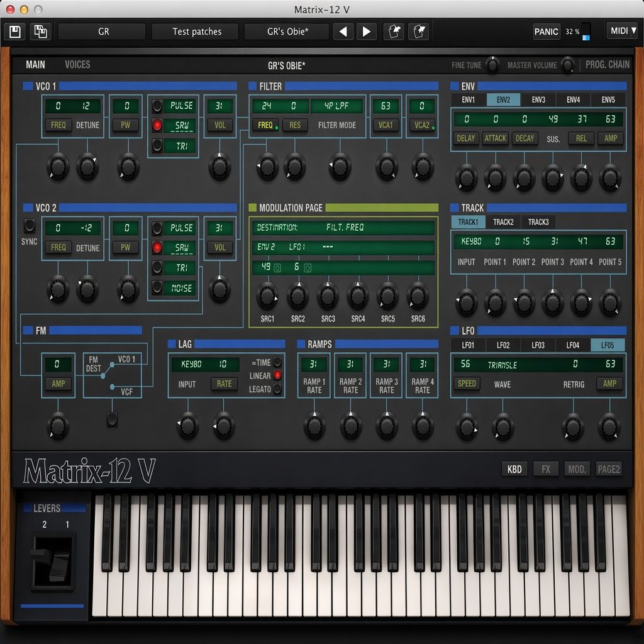
Task: Click the SRC4 modulation amount knob
Action: 357,296
